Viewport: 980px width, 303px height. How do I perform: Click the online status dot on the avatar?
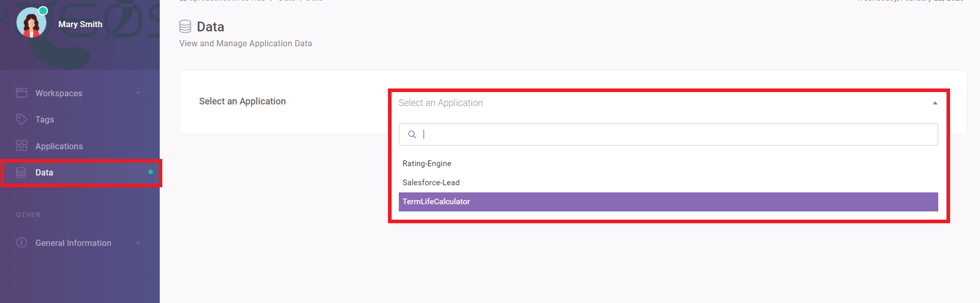tap(43, 10)
